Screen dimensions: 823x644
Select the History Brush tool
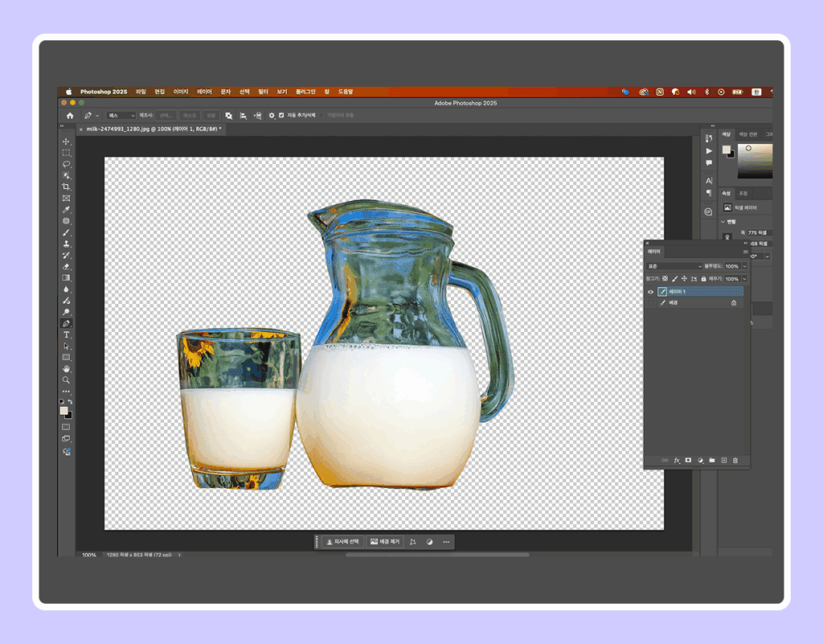66,255
